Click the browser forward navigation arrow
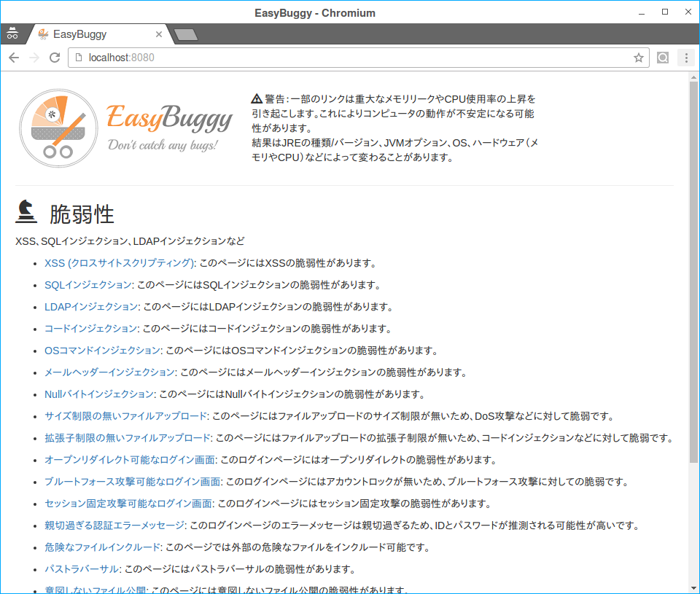The width and height of the screenshot is (700, 594). pyautogui.click(x=34, y=57)
